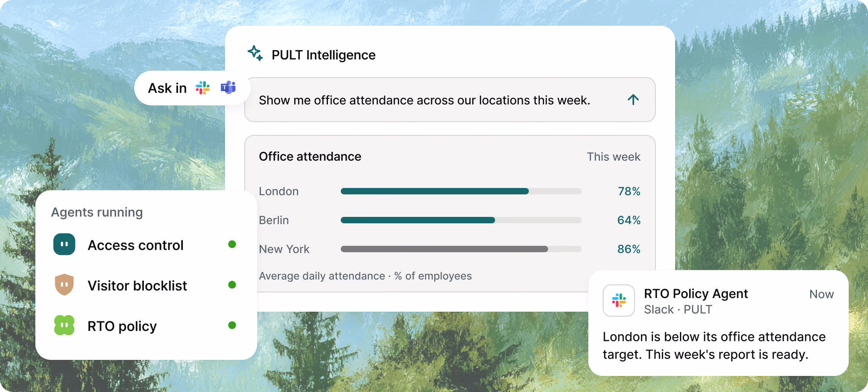Click the green RTO policy agent icon
Screen dimensions: 868x392
[64, 325]
